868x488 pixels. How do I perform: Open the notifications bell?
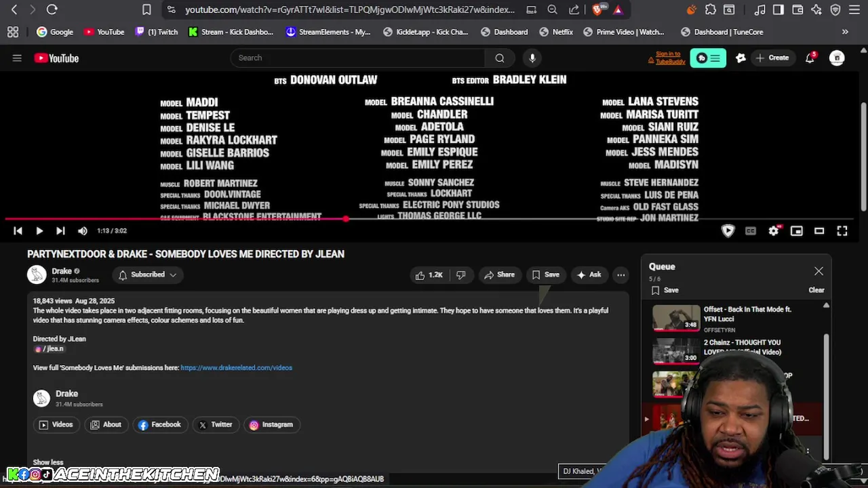coord(810,58)
